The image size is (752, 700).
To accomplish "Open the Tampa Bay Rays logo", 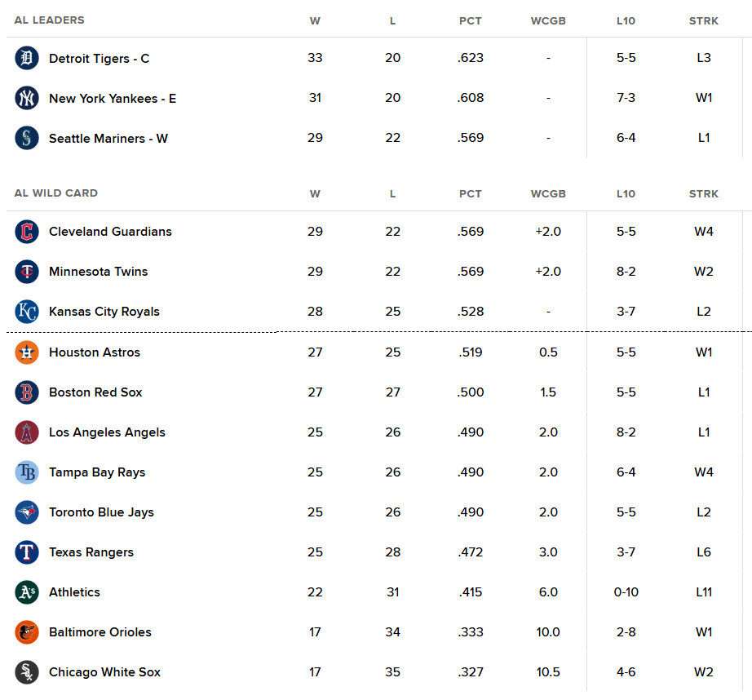I will (27, 472).
